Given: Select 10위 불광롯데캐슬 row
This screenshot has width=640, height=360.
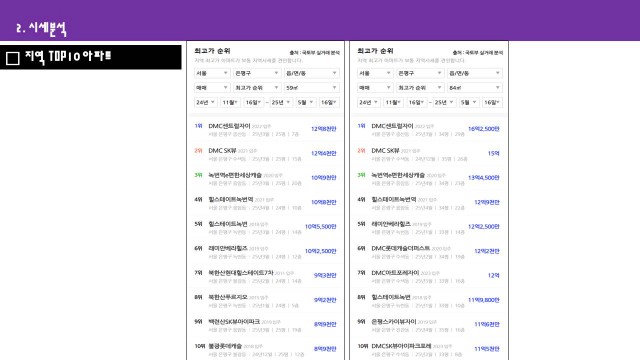Looking at the screenshot, I should tap(266, 349).
